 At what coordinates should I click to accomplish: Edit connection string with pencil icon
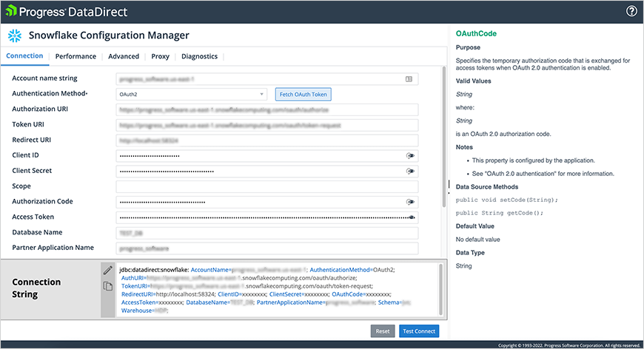(107, 271)
